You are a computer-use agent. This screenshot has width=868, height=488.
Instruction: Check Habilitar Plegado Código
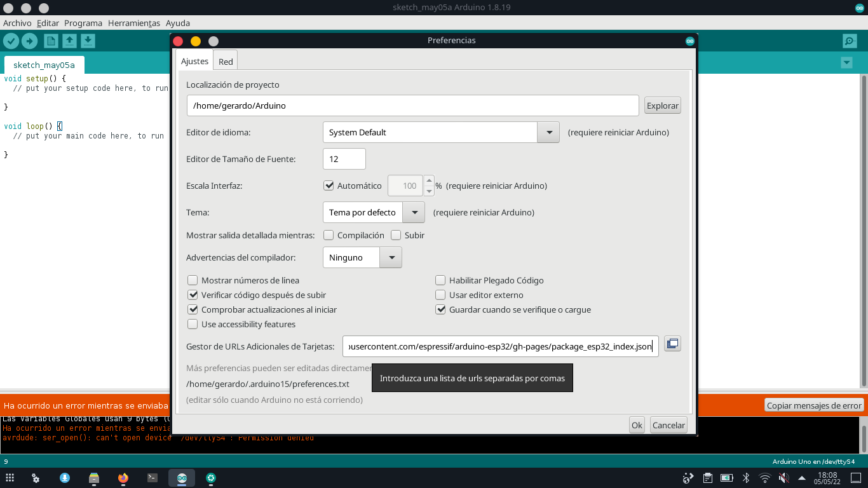440,280
